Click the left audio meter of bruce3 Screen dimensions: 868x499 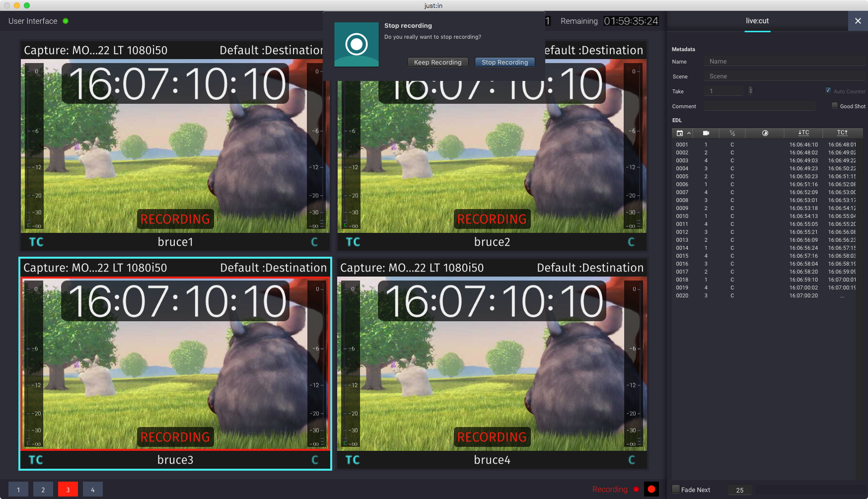pos(35,363)
